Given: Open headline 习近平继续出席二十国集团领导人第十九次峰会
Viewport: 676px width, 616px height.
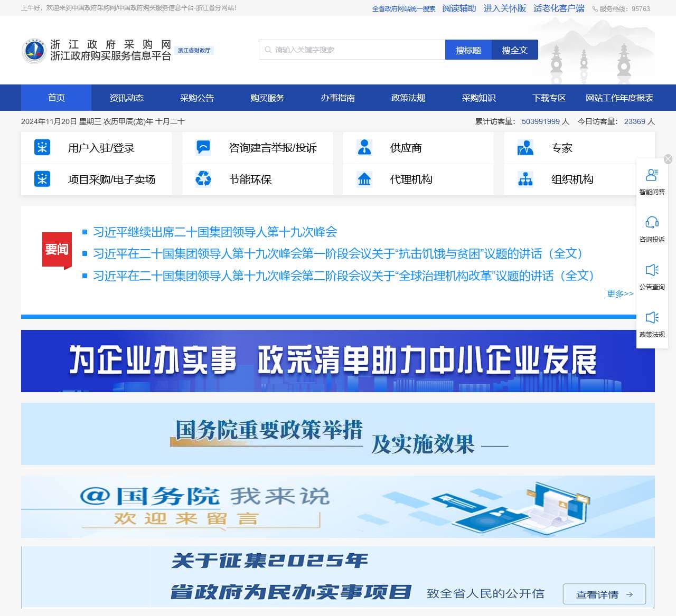Looking at the screenshot, I should pyautogui.click(x=215, y=232).
